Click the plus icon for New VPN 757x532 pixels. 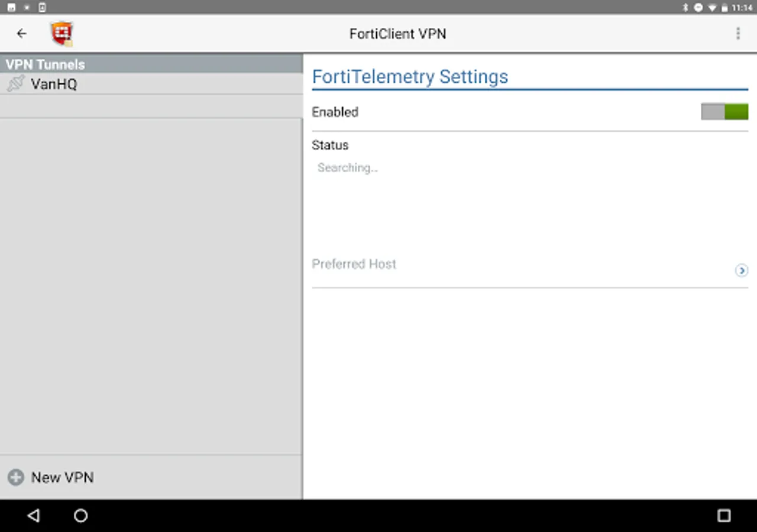pyautogui.click(x=16, y=477)
